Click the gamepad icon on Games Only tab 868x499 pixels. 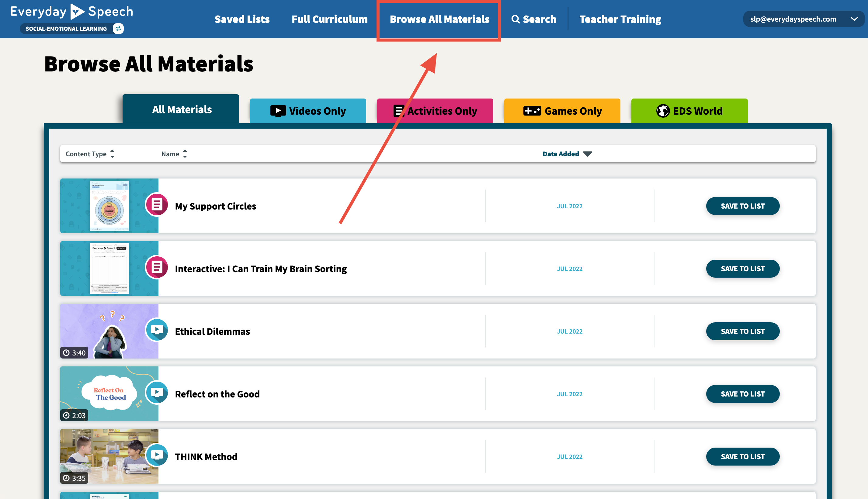[532, 111]
